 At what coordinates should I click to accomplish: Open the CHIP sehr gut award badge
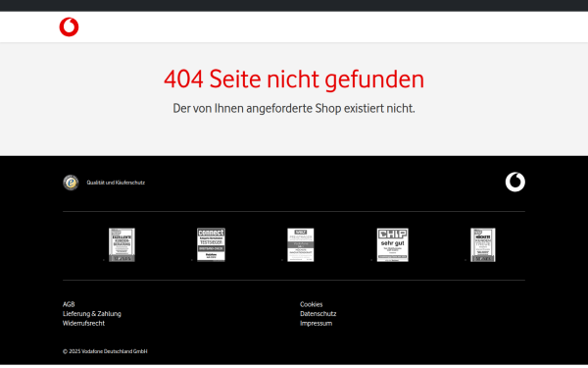coord(393,244)
